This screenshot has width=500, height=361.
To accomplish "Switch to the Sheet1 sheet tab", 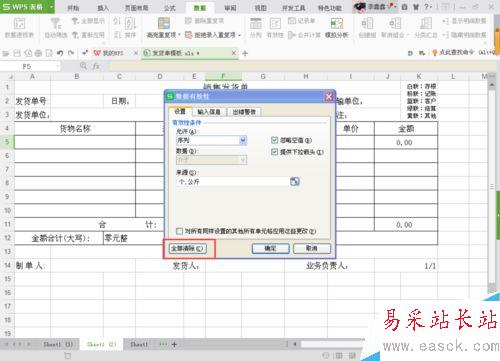I will (x=139, y=344).
